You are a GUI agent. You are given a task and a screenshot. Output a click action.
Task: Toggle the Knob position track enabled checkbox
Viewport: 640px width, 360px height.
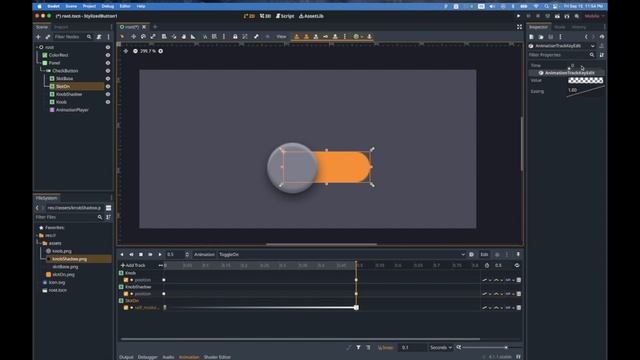pos(126,280)
